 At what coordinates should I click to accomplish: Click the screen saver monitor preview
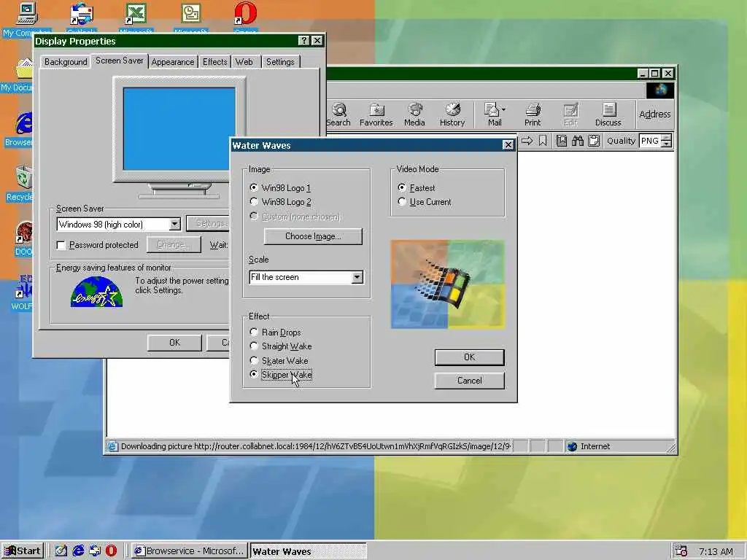[179, 128]
